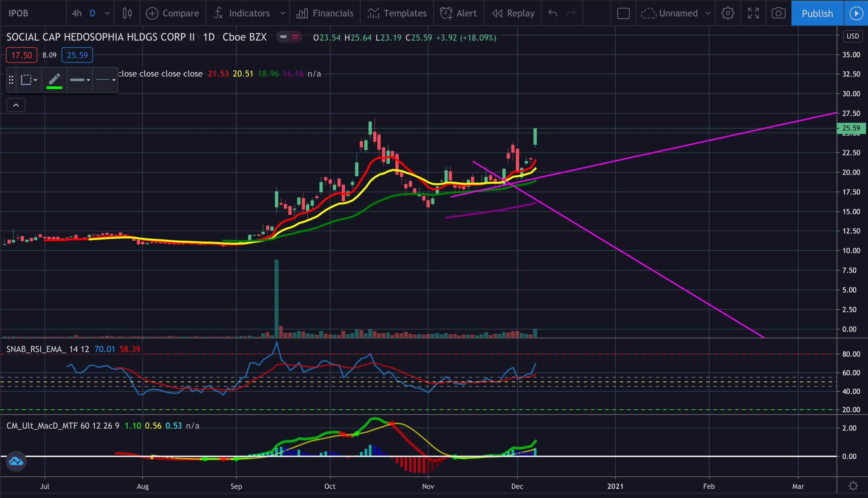Screen dimensions: 868x498
Task: Select the layout rectangle icon
Action: coord(623,13)
